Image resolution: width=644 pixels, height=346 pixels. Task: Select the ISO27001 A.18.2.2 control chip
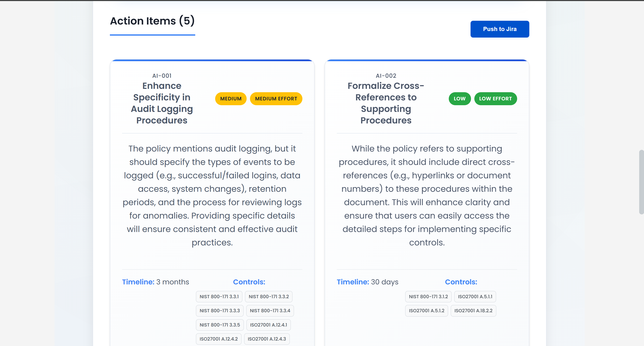click(473, 311)
